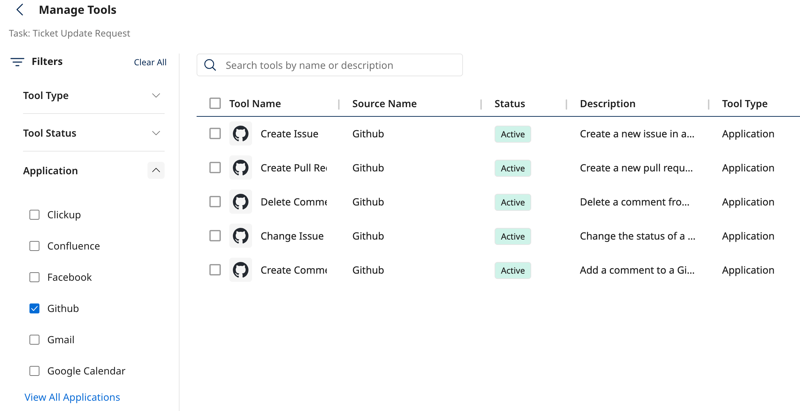The height and width of the screenshot is (411, 800).
Task: Enable the Gmail application filter
Action: pos(34,340)
